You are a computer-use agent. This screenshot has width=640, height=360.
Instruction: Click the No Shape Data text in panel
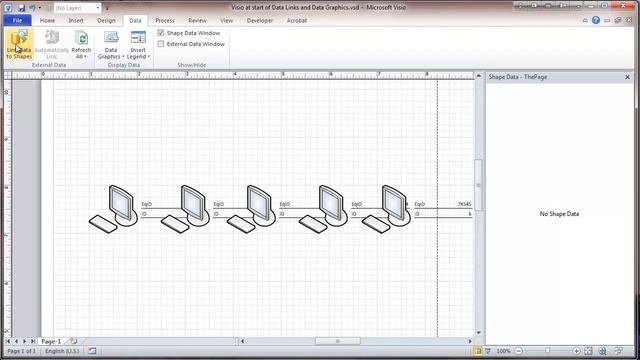click(559, 214)
